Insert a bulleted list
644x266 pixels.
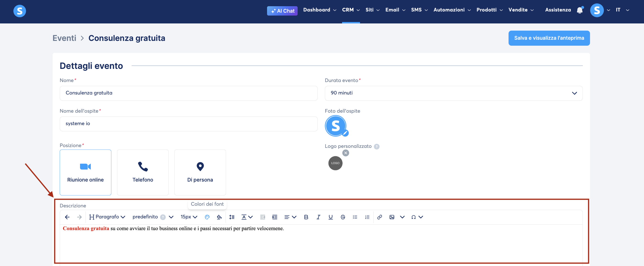[355, 217]
